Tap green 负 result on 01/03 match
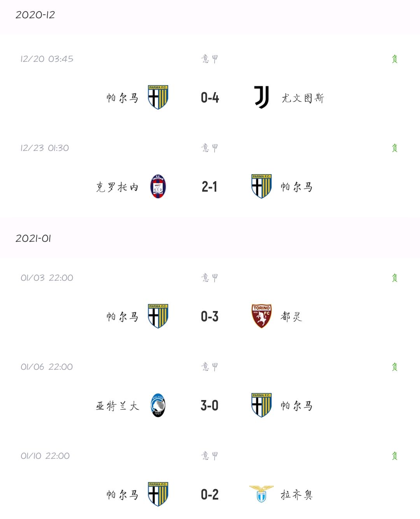The image size is (420, 519). click(394, 278)
